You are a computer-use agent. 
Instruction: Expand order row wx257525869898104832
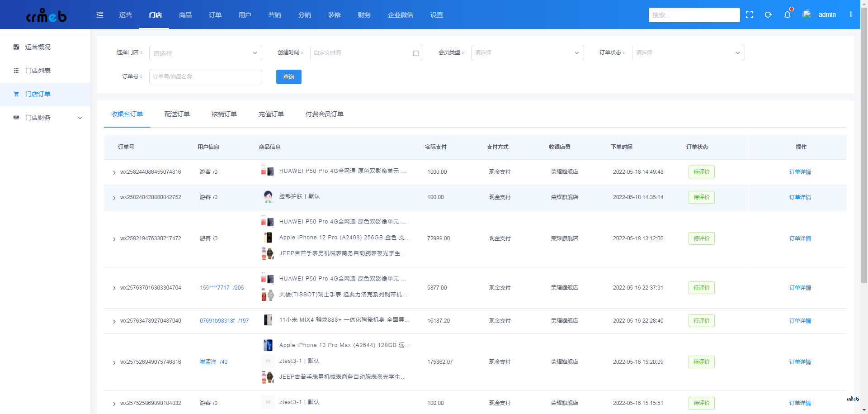click(114, 404)
